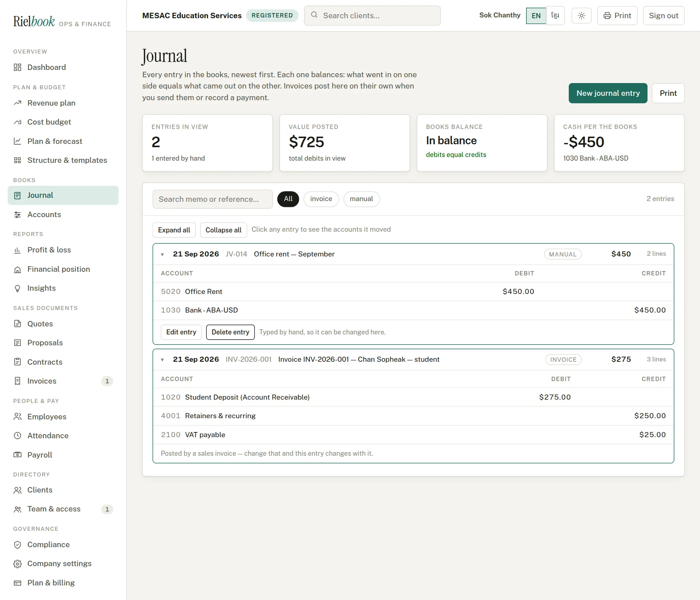Click the Value posted $725 card
700x600 pixels.
coord(345,143)
